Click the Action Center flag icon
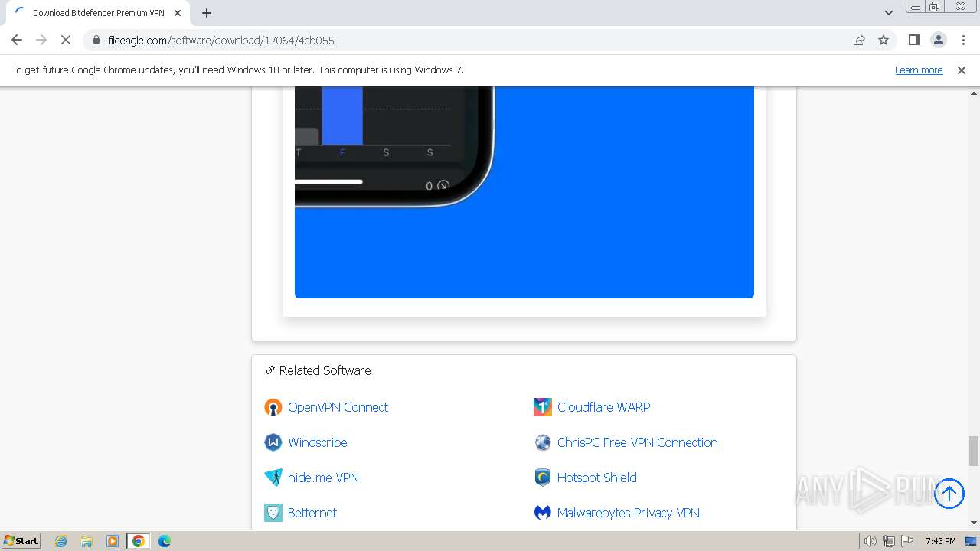980x551 pixels. (x=906, y=541)
